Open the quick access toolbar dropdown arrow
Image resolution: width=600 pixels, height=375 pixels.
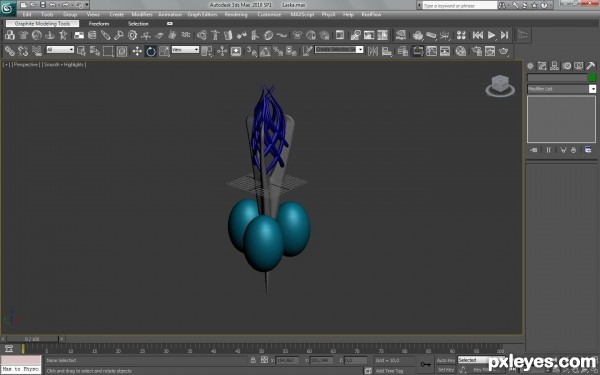[x=87, y=5]
